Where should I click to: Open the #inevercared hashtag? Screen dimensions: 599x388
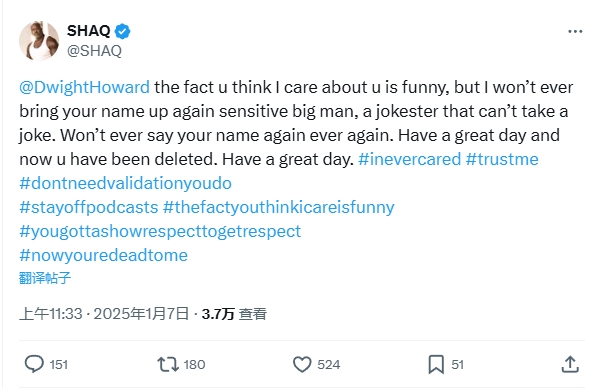pyautogui.click(x=410, y=159)
